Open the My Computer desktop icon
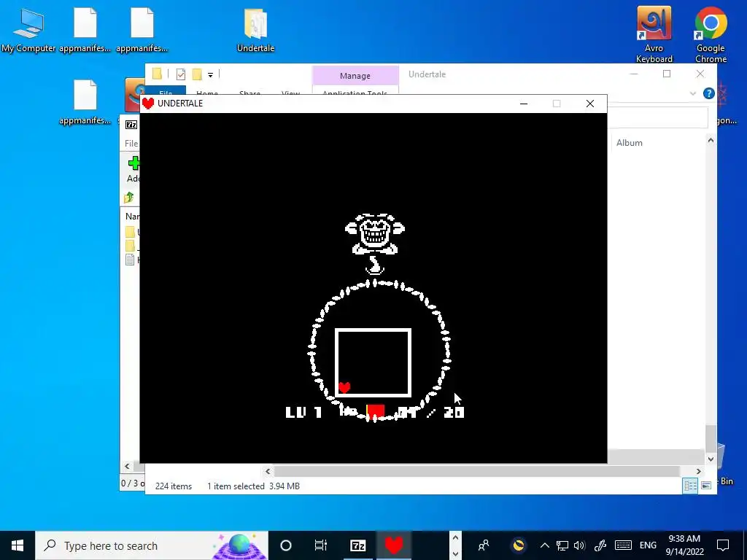The image size is (747, 560). tap(28, 29)
